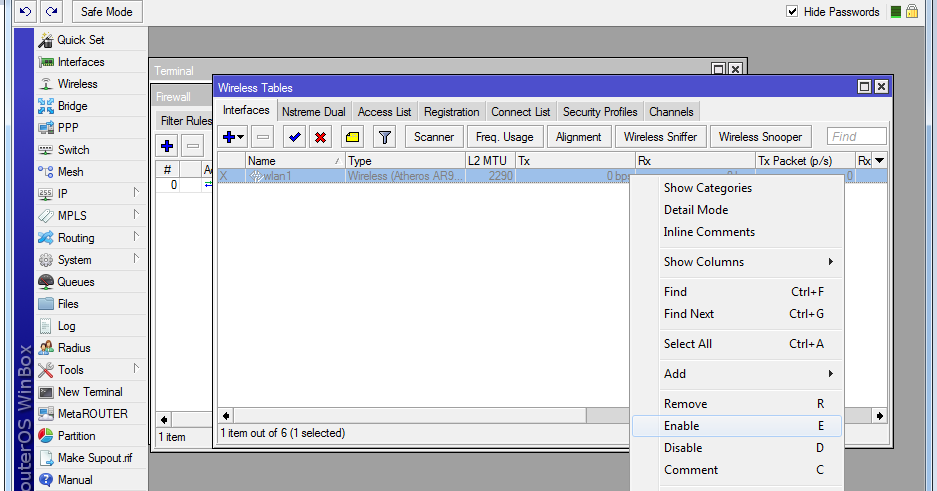Screen dimensions: 937x491
Task: Open the Queues sidebar entry
Action: (75, 282)
